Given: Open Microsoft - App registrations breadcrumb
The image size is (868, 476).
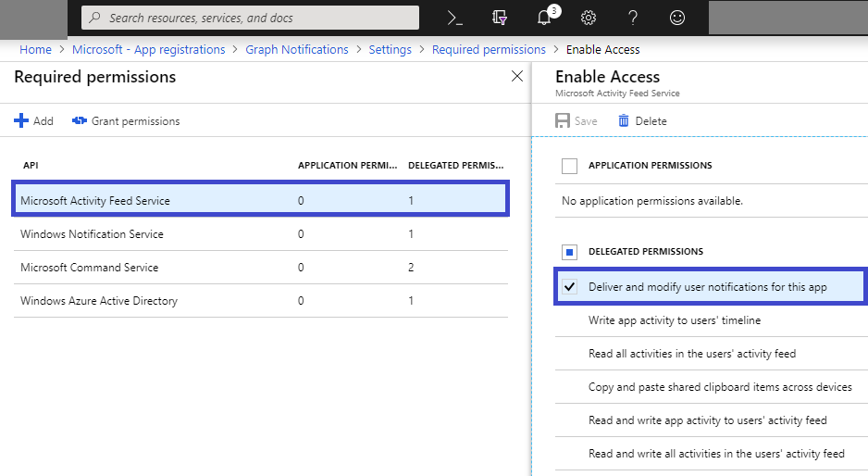Looking at the screenshot, I should pos(149,50).
